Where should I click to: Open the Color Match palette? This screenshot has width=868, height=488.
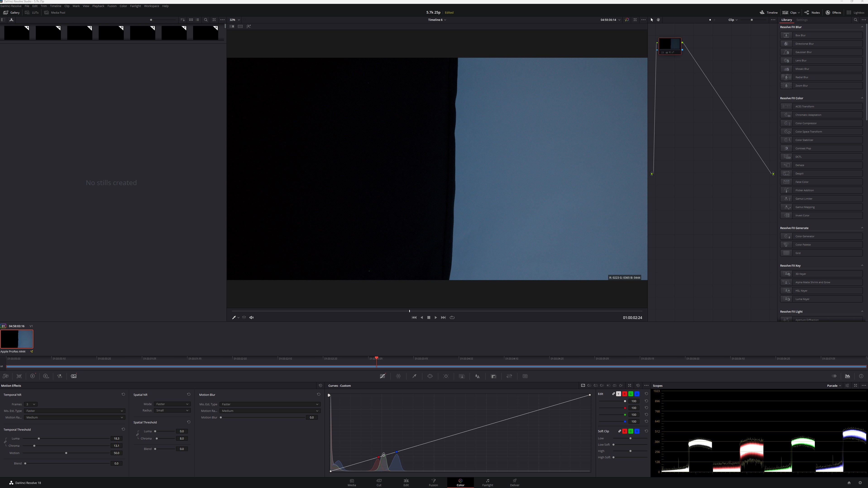(19, 376)
